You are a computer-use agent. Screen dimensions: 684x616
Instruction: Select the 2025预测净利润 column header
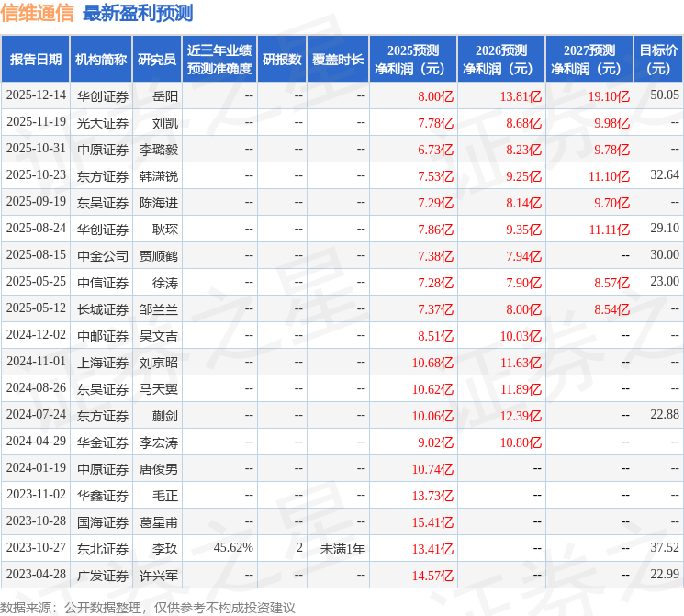click(413, 60)
